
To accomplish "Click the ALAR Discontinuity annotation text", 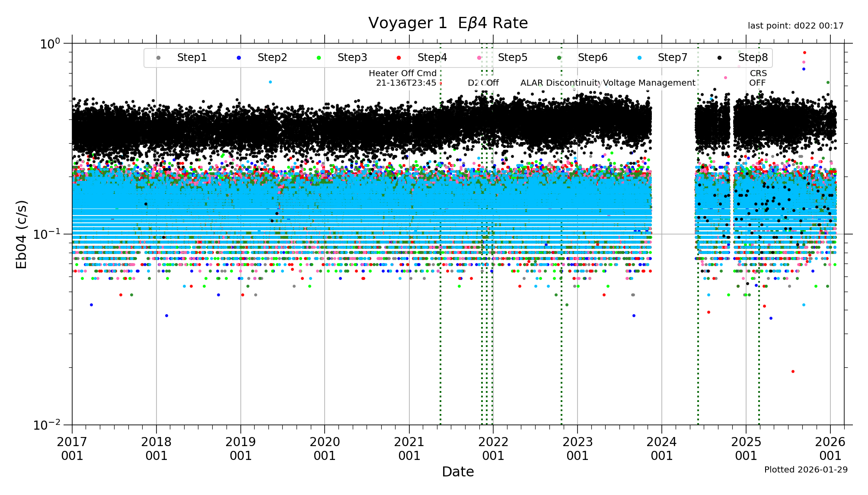I will pyautogui.click(x=560, y=83).
